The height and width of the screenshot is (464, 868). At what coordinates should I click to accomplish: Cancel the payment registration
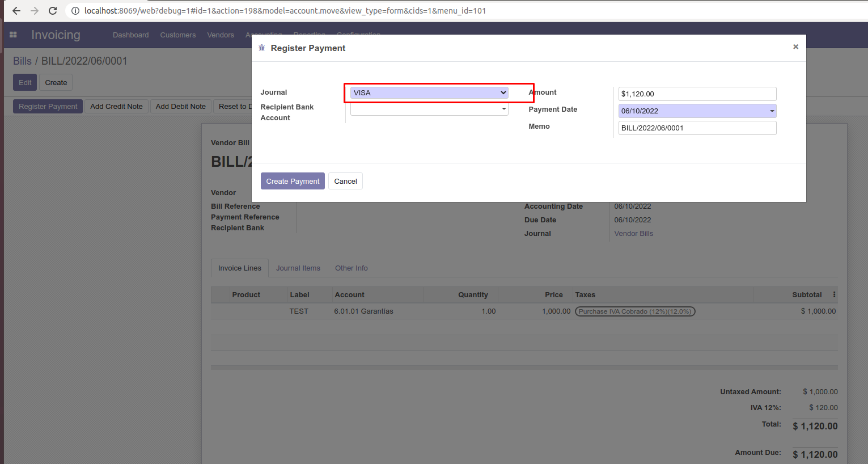pos(345,181)
